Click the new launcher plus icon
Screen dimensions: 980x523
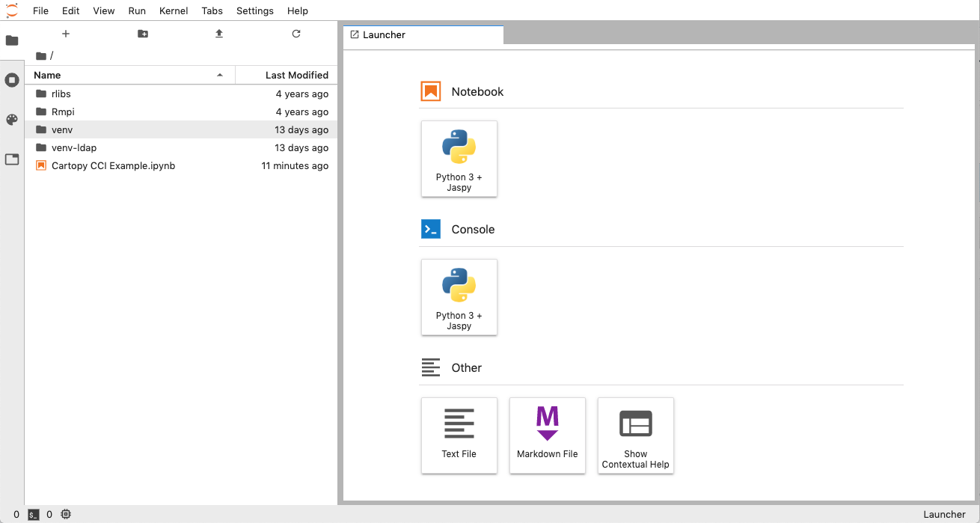click(x=66, y=34)
